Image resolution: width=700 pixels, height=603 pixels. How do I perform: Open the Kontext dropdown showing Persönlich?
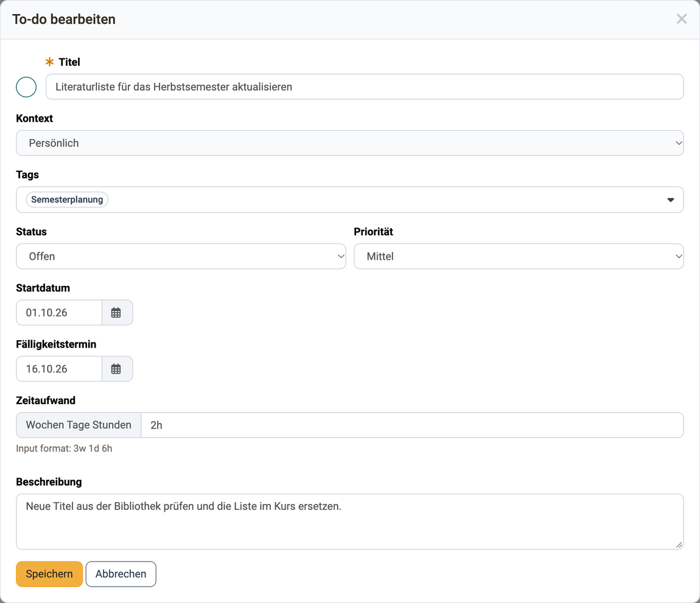pyautogui.click(x=349, y=143)
